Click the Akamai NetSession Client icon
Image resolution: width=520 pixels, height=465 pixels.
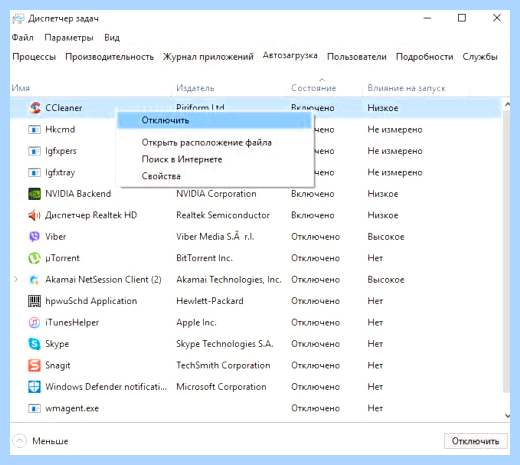click(34, 280)
